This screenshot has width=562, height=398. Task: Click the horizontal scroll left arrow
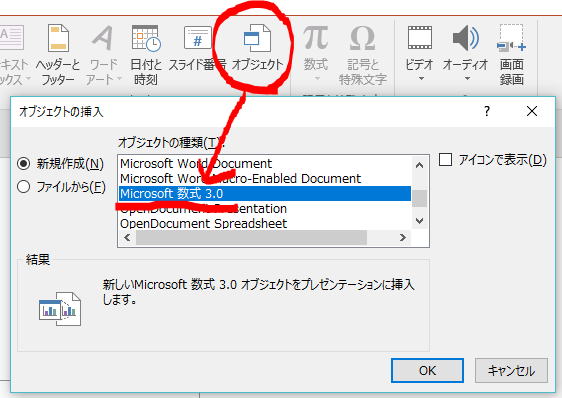pyautogui.click(x=127, y=237)
